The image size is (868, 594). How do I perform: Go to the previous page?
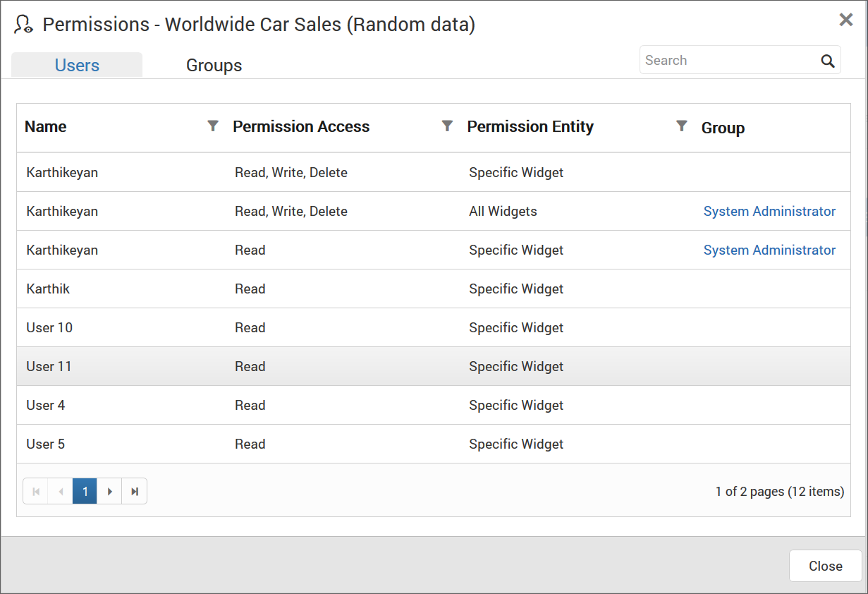pos(60,491)
